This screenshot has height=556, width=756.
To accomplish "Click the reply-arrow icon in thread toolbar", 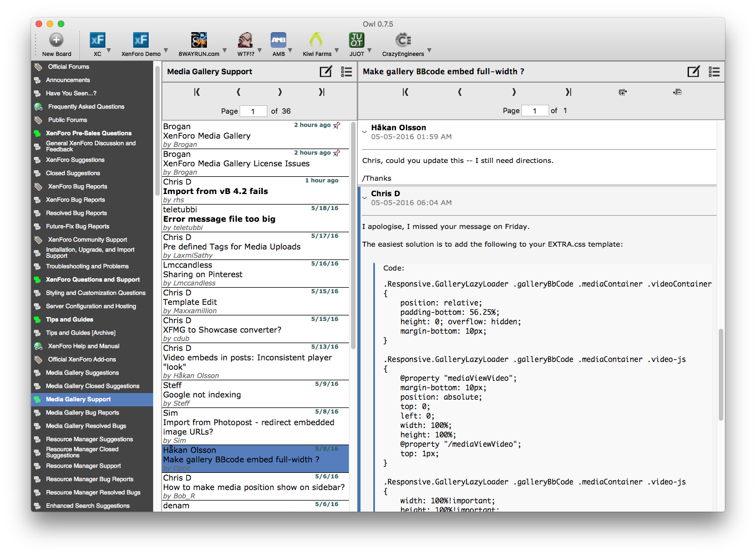I will point(623,92).
